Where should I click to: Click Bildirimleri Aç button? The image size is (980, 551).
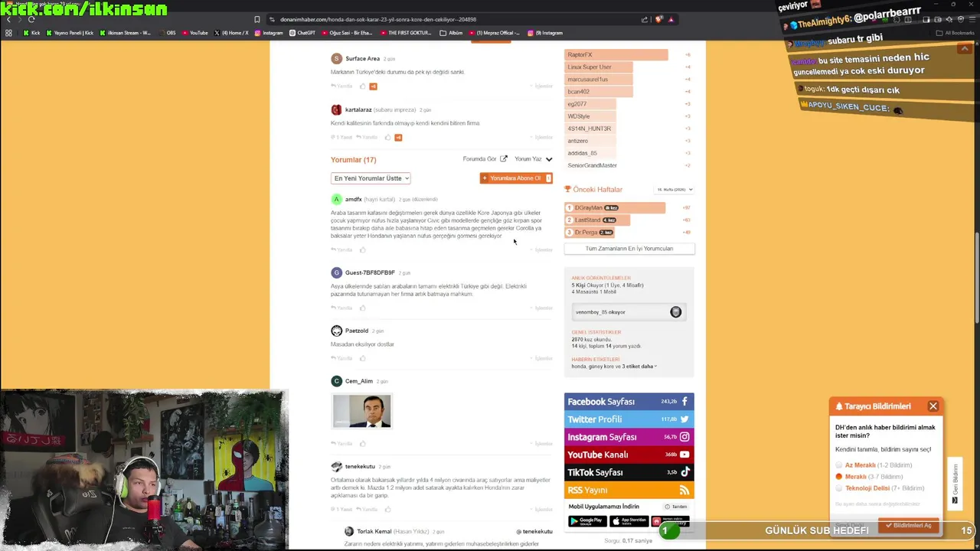point(908,525)
